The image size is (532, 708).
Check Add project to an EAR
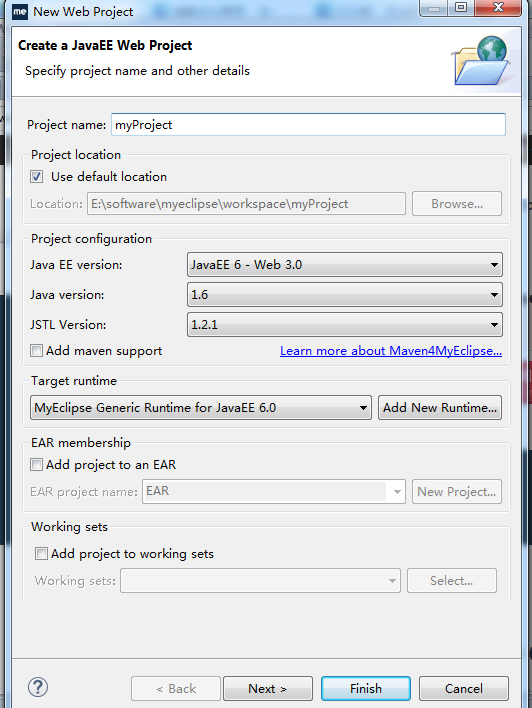37,464
